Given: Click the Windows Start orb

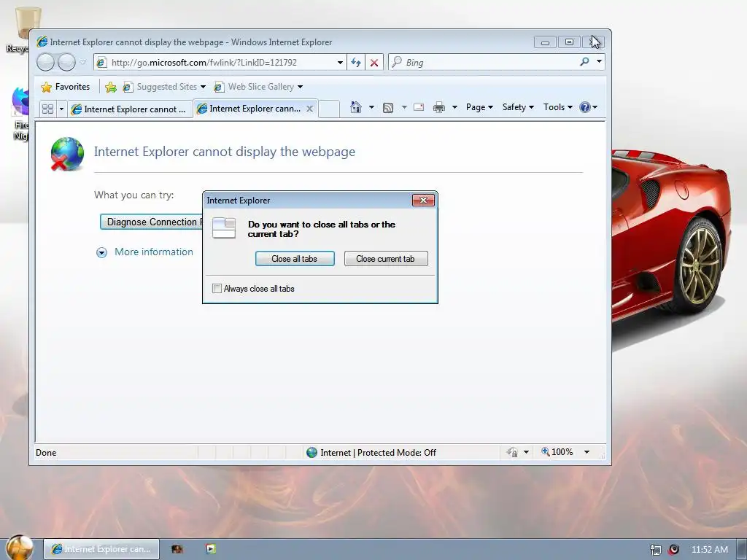Looking at the screenshot, I should tap(20, 548).
